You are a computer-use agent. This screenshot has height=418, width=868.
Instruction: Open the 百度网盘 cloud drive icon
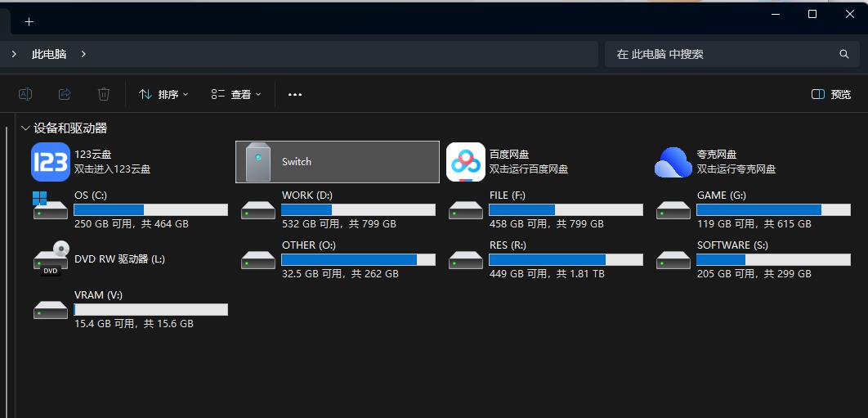click(x=466, y=162)
